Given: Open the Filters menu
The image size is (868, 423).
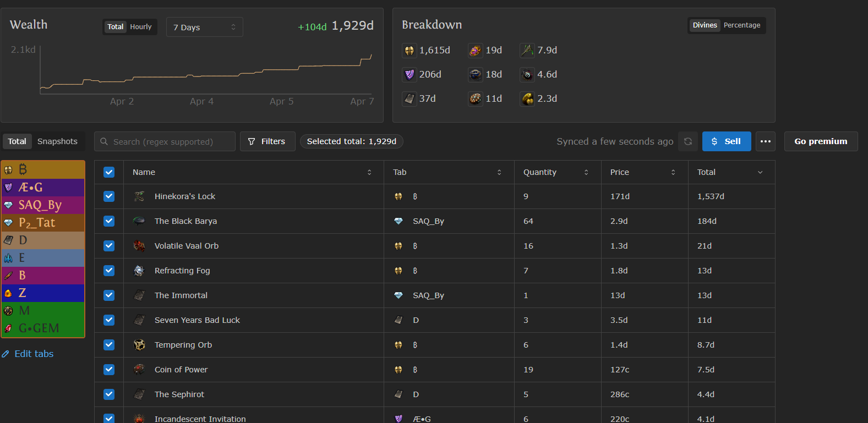Looking at the screenshot, I should [267, 141].
